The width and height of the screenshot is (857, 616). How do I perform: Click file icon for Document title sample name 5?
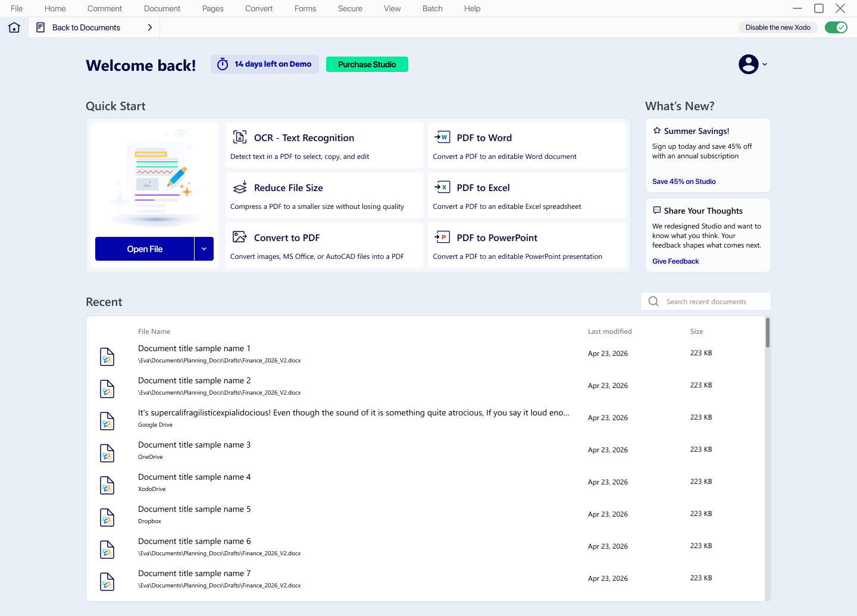pyautogui.click(x=107, y=517)
